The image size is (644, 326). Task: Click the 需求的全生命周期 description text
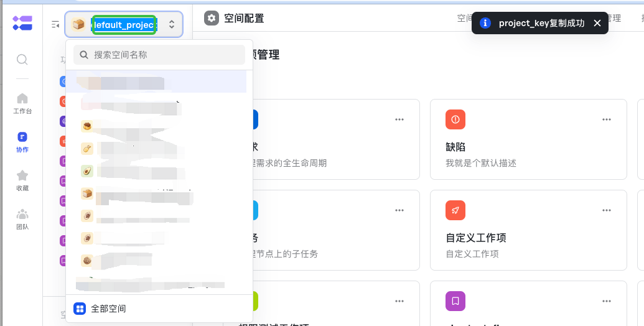point(290,164)
